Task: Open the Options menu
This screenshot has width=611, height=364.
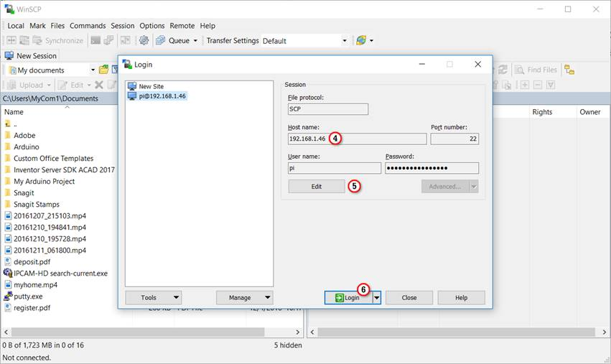Action: coord(152,26)
